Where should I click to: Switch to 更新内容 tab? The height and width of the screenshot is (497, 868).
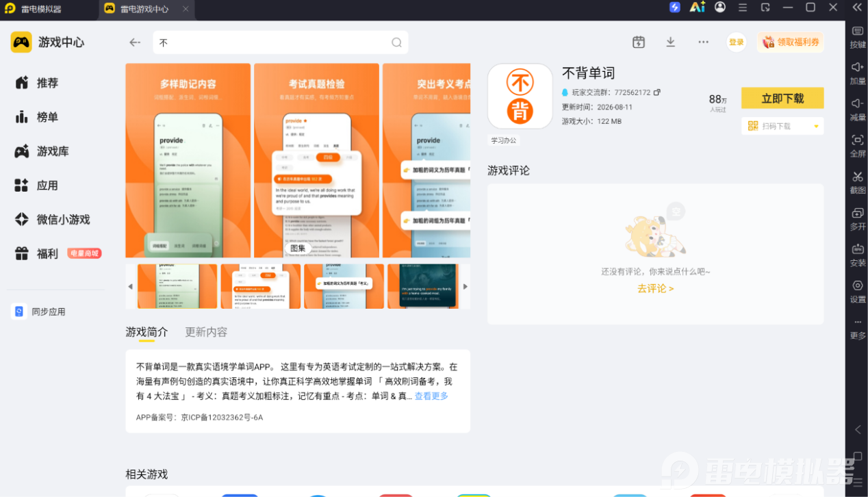pyautogui.click(x=206, y=332)
